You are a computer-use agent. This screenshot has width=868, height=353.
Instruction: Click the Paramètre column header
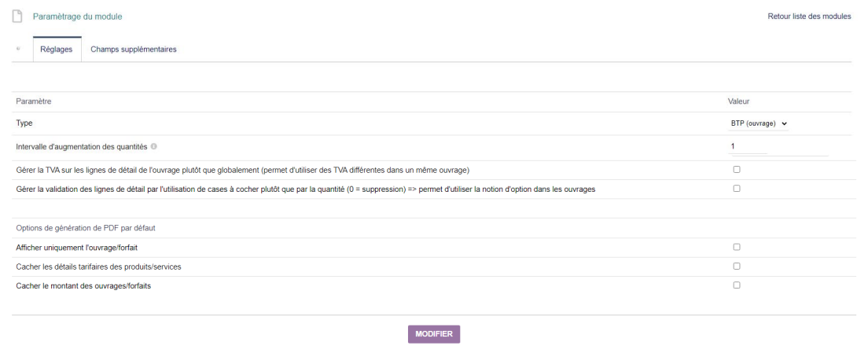[x=34, y=101]
